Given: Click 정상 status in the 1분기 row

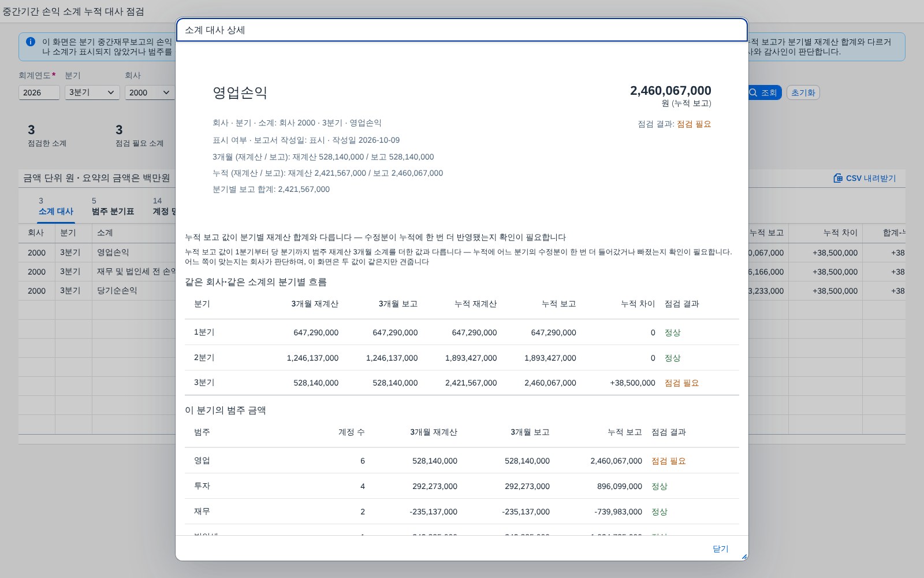Looking at the screenshot, I should [673, 332].
